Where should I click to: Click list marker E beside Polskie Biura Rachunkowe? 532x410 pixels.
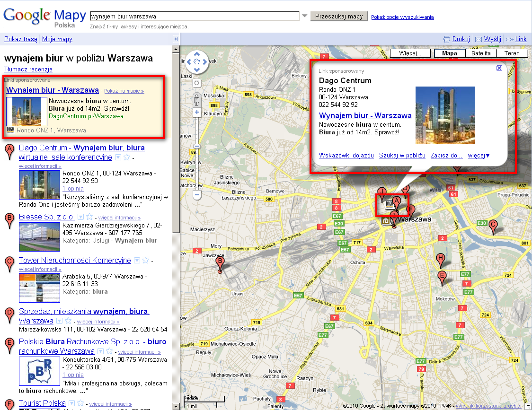[9, 346]
